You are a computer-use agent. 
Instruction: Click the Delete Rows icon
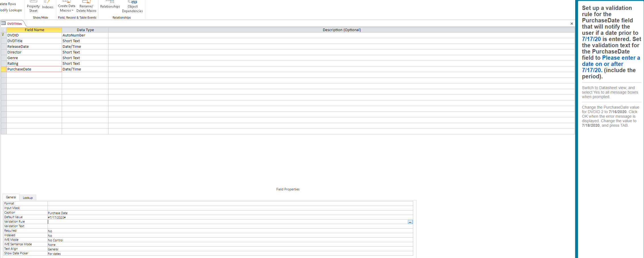tap(8, 4)
